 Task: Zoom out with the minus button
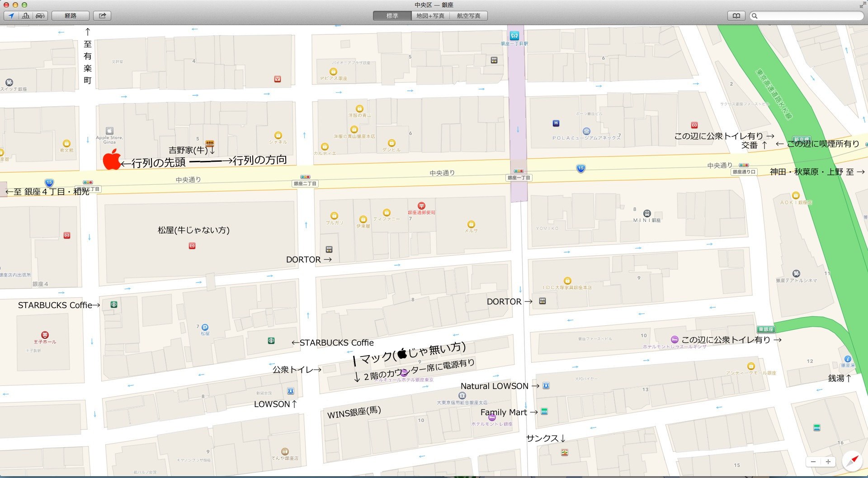tap(813, 462)
